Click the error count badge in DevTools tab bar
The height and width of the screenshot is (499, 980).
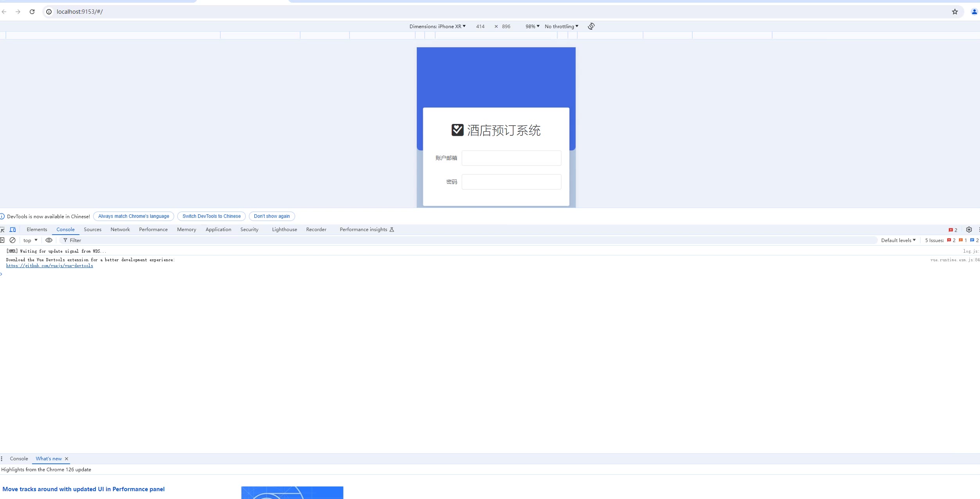point(953,230)
